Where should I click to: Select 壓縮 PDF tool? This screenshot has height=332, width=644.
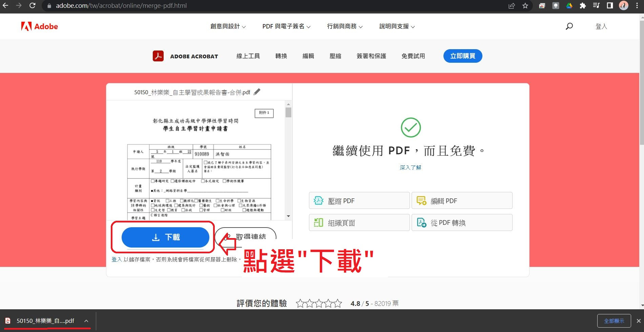359,201
